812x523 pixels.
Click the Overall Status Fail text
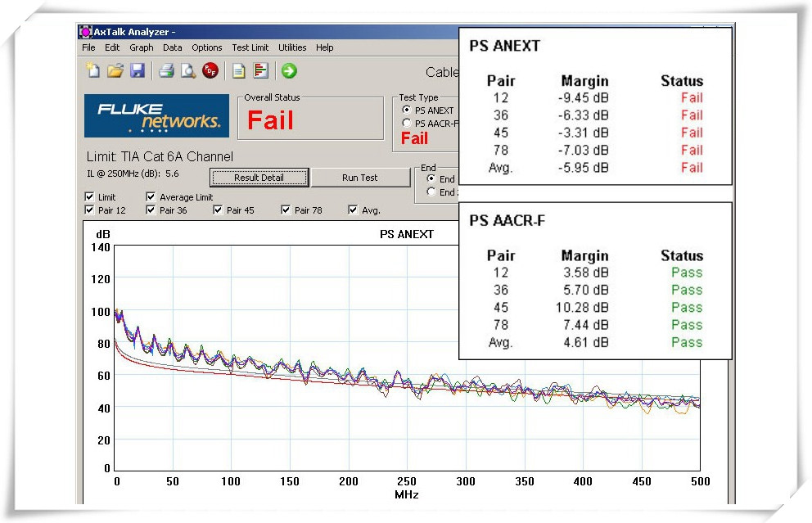[x=270, y=120]
